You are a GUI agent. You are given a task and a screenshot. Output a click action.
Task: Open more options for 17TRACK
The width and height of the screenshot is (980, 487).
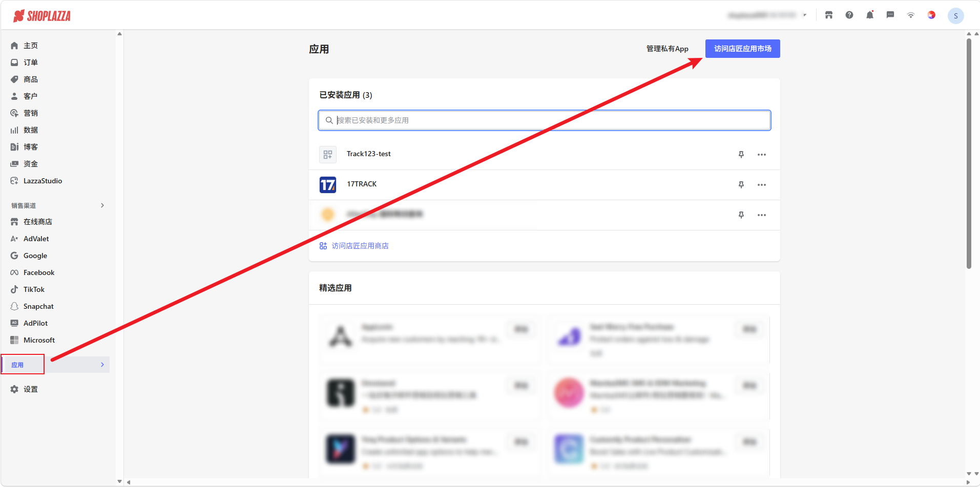[x=762, y=185]
